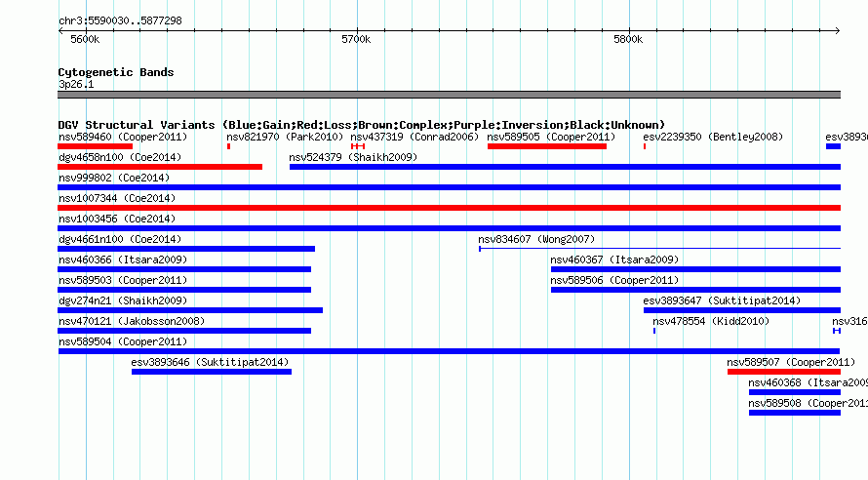Open nsv821970 (Park2010) variant label
Image resolution: width=868 pixels, height=480 pixels.
(x=285, y=137)
